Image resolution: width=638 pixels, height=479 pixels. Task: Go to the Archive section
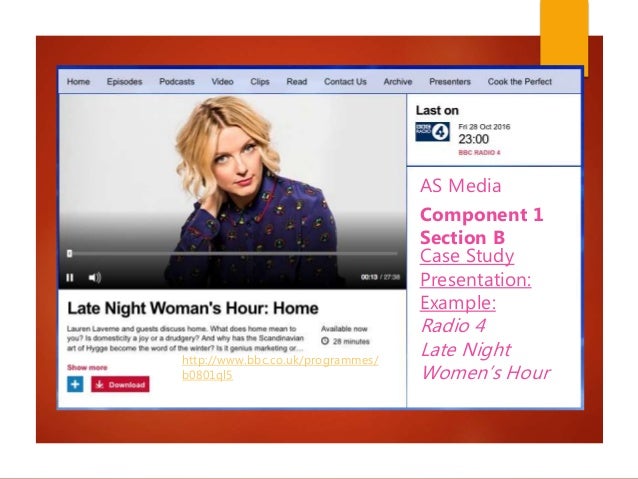point(398,81)
